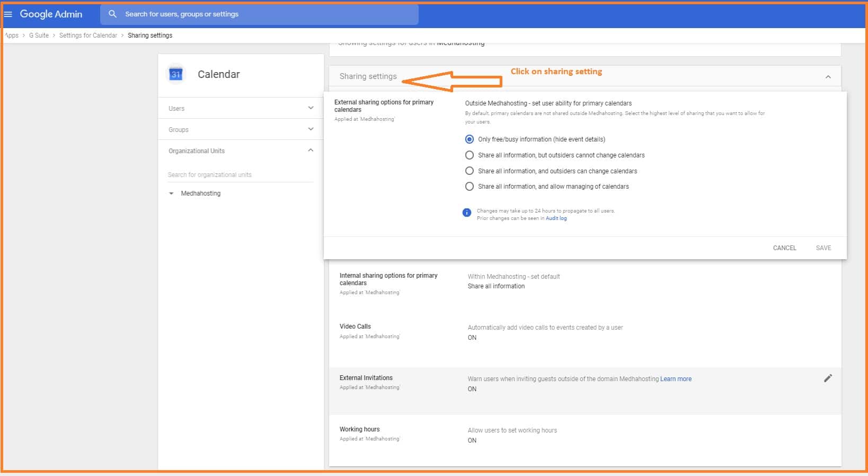This screenshot has width=868, height=476.
Task: Expand the Users section
Action: click(311, 108)
